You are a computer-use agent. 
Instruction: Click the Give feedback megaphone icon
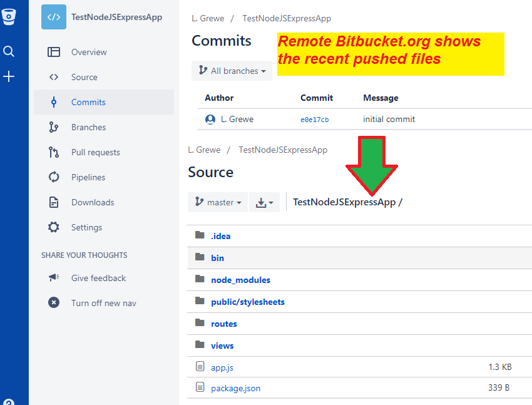click(54, 278)
